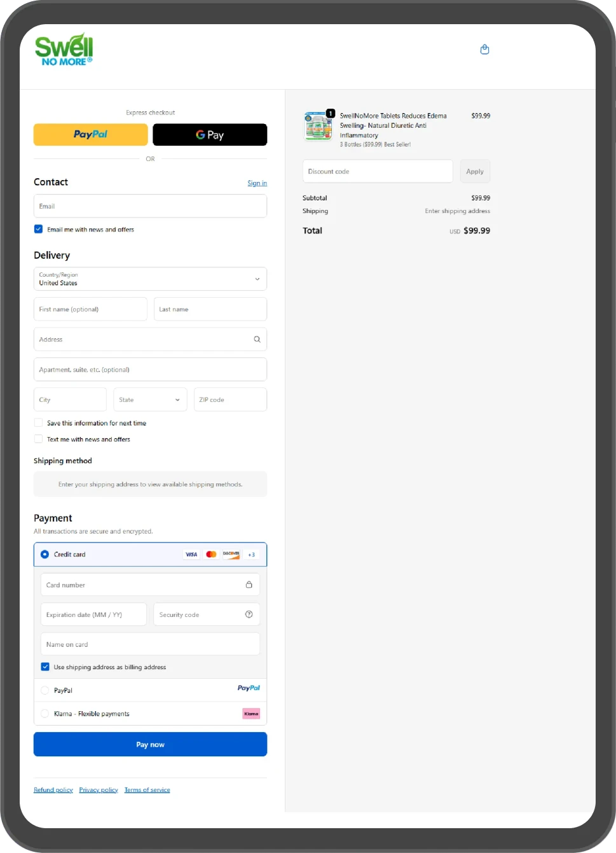616x853 pixels.
Task: Click the Swell No More logo
Action: [x=64, y=50]
